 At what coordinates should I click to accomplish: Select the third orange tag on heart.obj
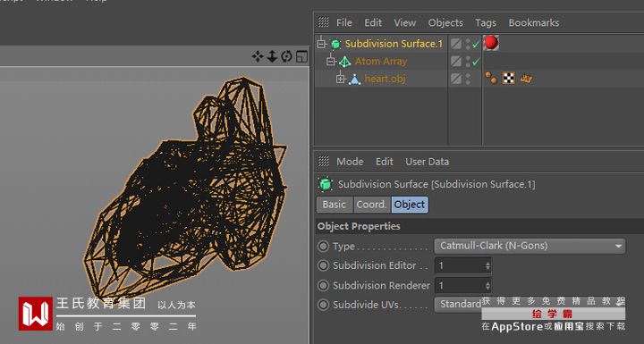point(526,78)
